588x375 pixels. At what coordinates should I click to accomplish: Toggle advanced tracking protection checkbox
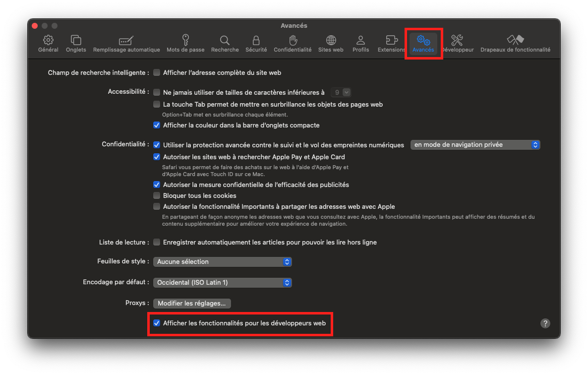pos(157,145)
